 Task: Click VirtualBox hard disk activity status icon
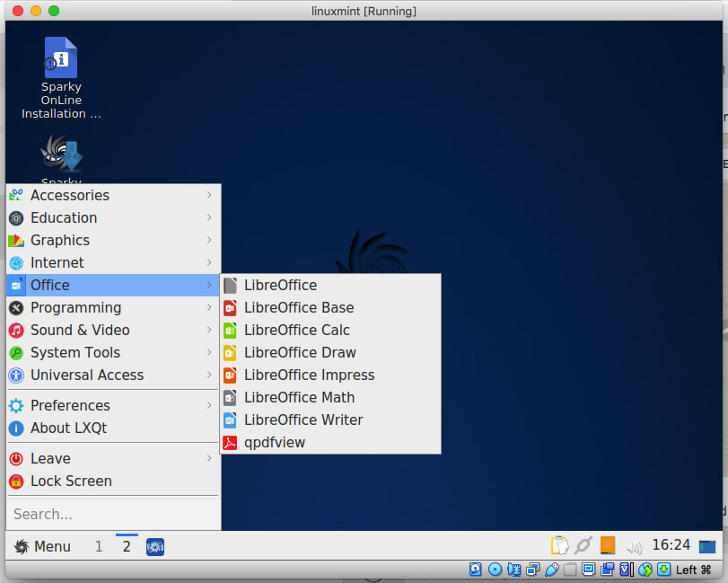point(476,570)
